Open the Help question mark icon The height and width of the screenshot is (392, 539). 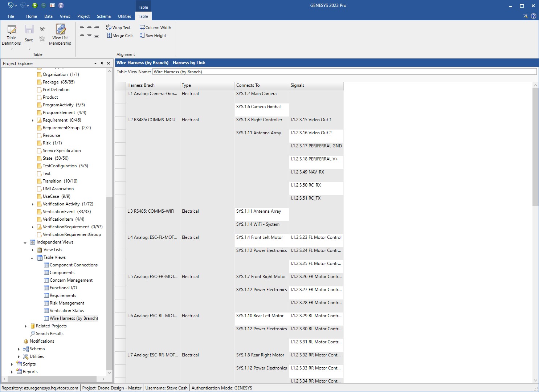[x=533, y=16]
